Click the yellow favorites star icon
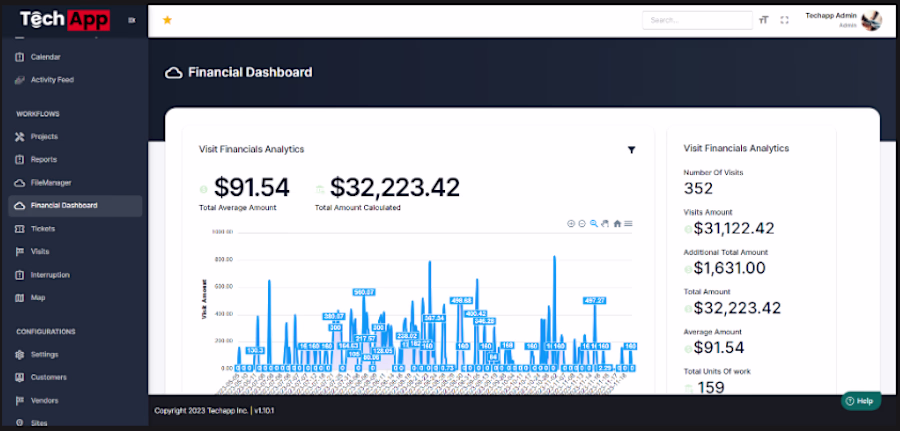The image size is (900, 431). pos(167,20)
